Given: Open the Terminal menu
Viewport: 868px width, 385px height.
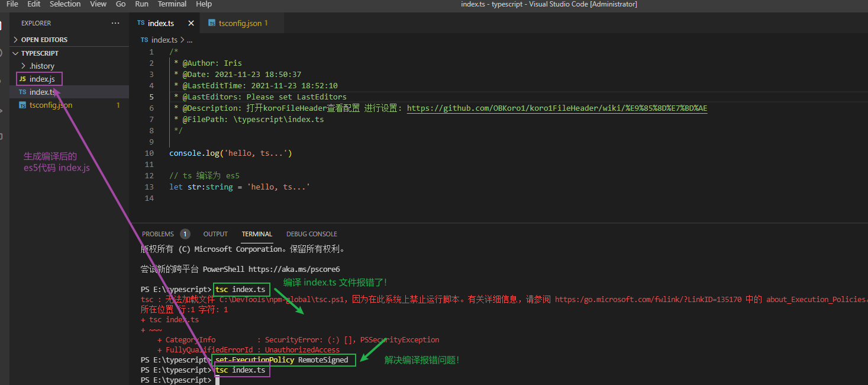Looking at the screenshot, I should click(x=172, y=4).
